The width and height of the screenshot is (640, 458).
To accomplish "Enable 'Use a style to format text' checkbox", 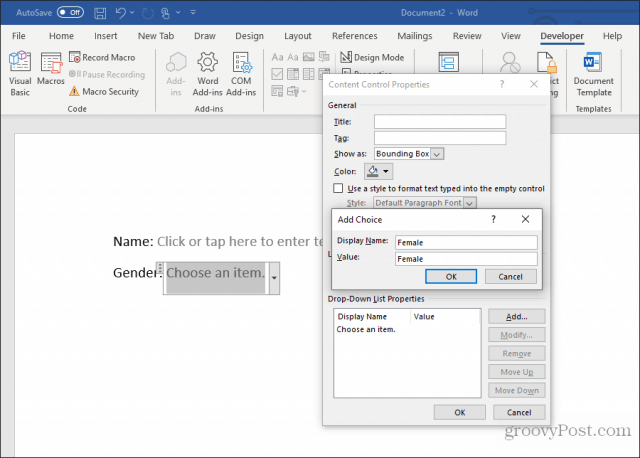I will click(338, 188).
